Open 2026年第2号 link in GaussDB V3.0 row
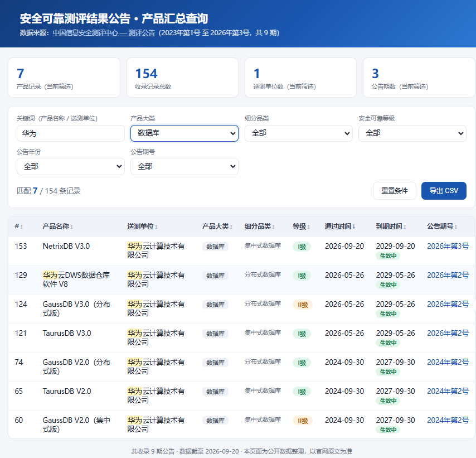The image size is (476, 458). 448,304
